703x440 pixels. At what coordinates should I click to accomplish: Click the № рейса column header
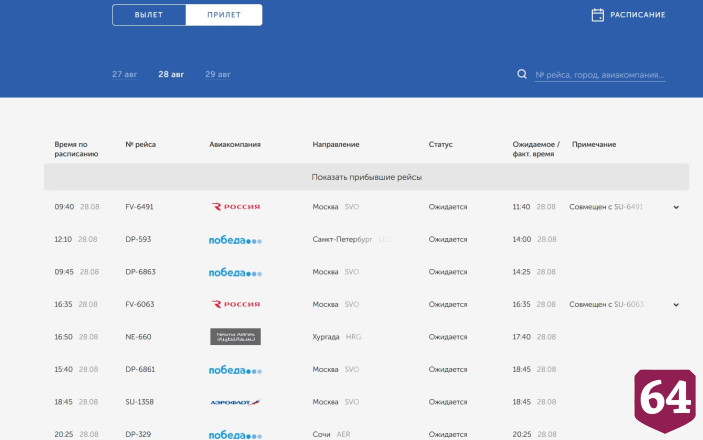click(x=140, y=144)
